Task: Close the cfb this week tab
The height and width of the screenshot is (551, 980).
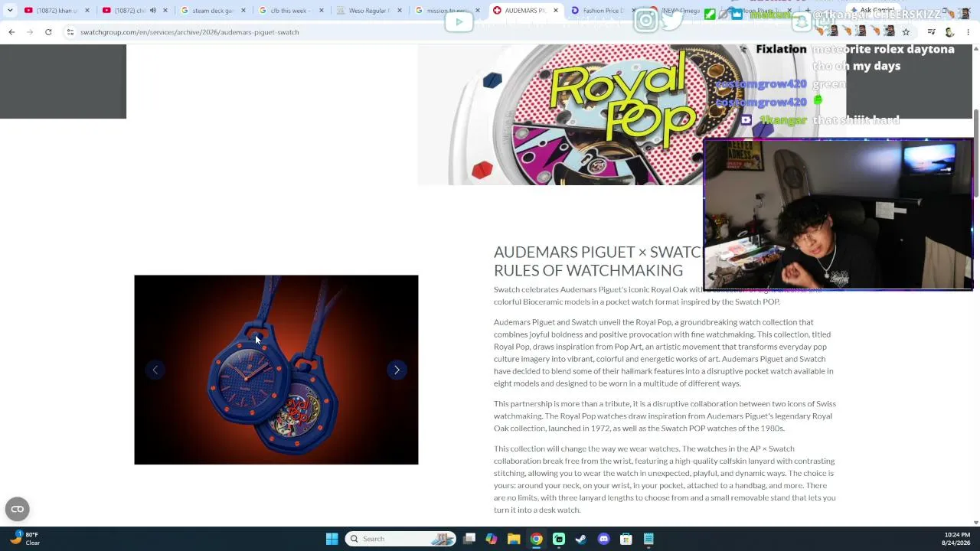Action: [322, 11]
